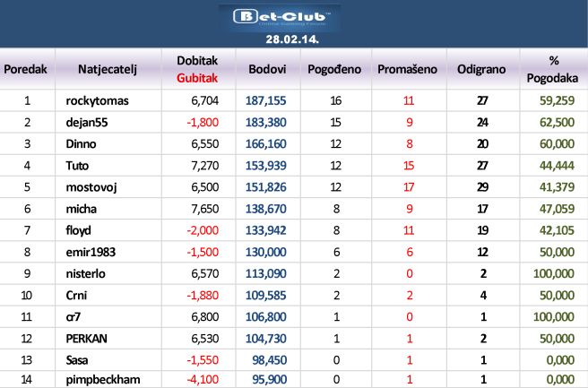Click the loss value -4,100
Screen dimensions: 588x388
203,380
